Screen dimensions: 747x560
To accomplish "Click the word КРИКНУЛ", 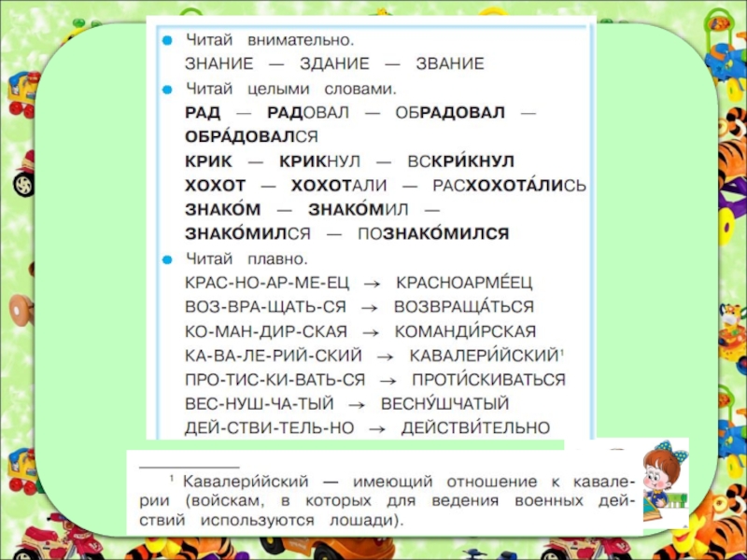I will [x=319, y=161].
